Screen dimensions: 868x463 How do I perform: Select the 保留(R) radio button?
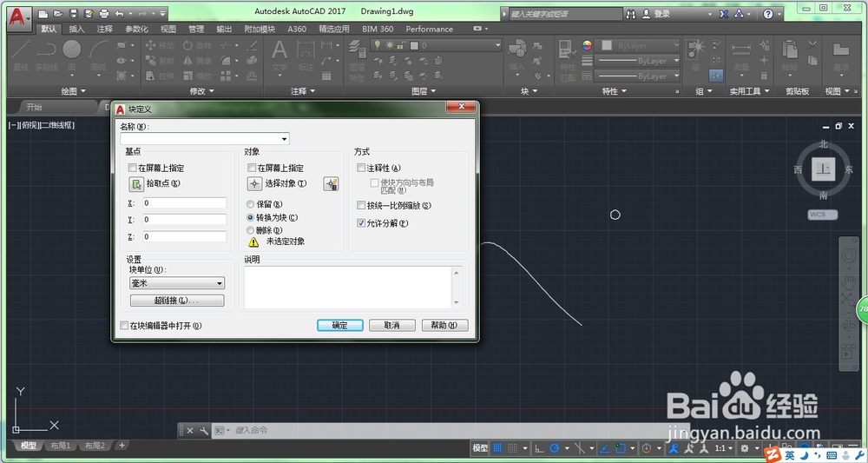(x=251, y=204)
